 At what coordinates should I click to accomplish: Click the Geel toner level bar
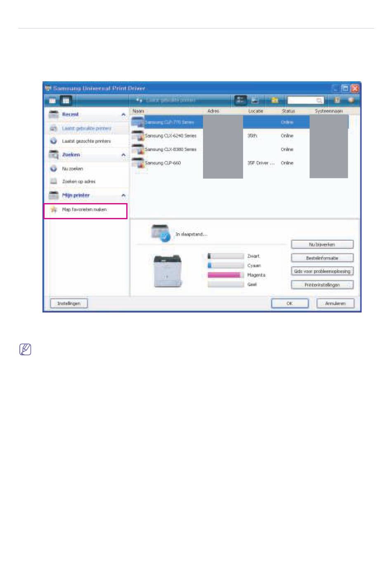pyautogui.click(x=226, y=284)
